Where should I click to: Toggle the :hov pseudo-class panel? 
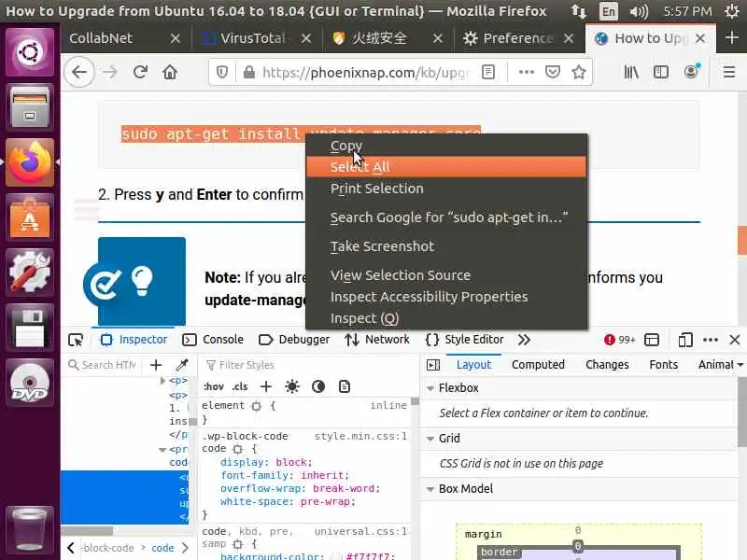coord(214,386)
